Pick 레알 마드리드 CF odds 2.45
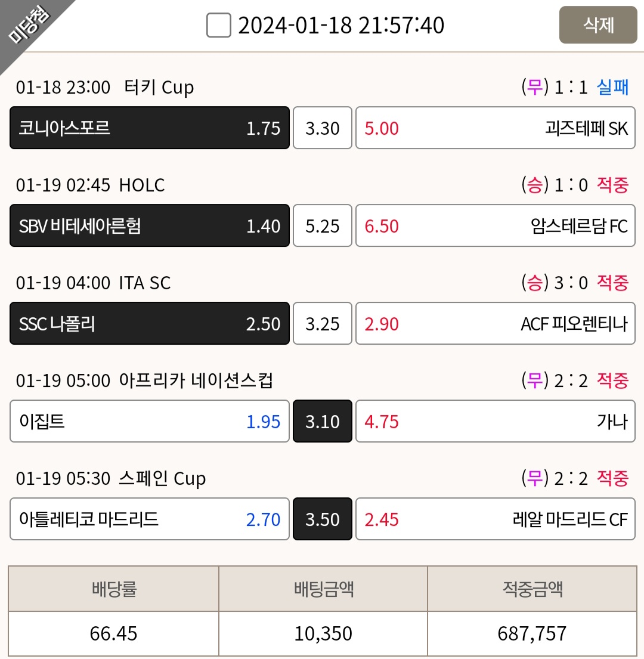644x659 pixels. coord(496,519)
